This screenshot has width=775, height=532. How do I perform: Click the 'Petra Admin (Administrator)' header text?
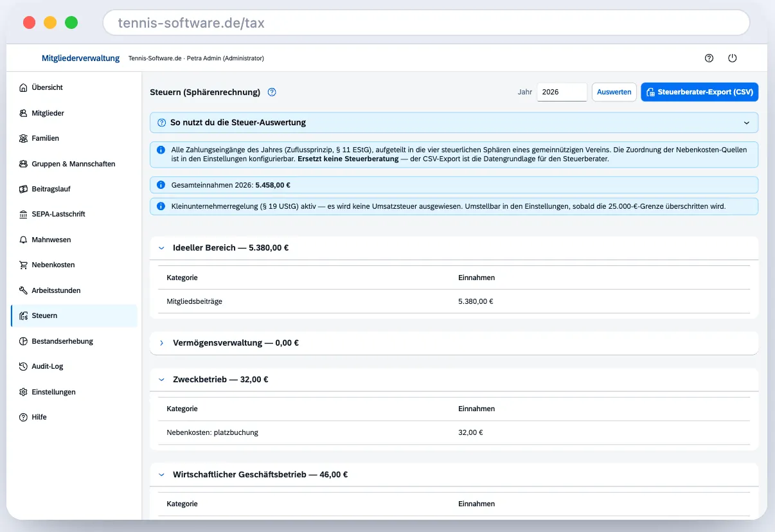[224, 58]
